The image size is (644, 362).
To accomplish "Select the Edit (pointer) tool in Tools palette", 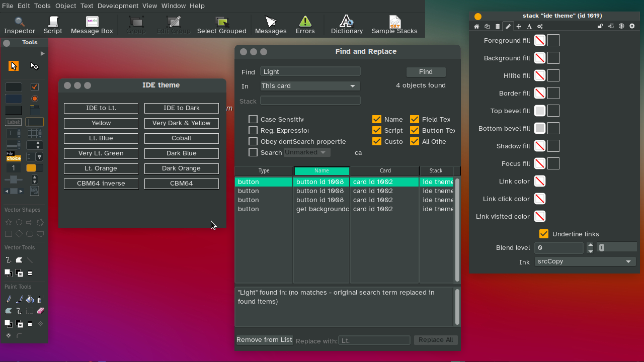I will (x=34, y=66).
